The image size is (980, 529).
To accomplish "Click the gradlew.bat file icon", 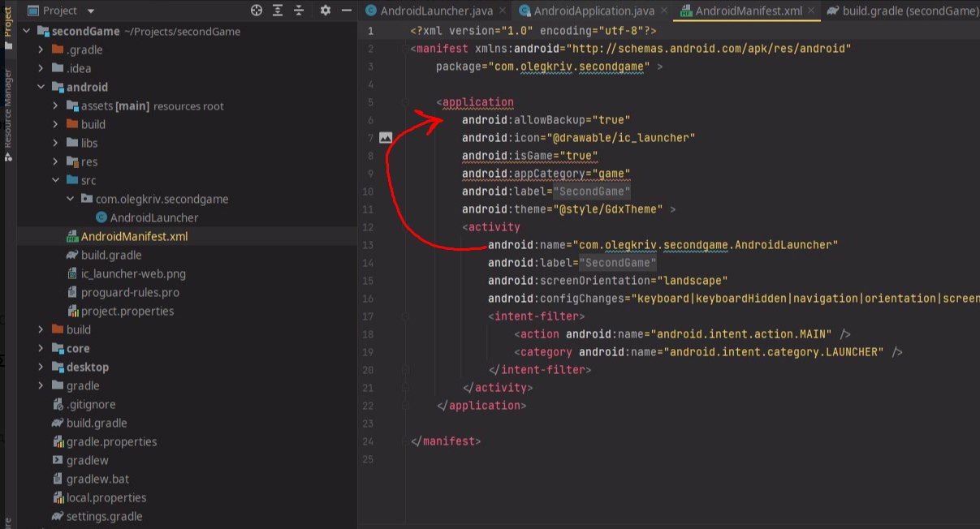I will pos(58,479).
